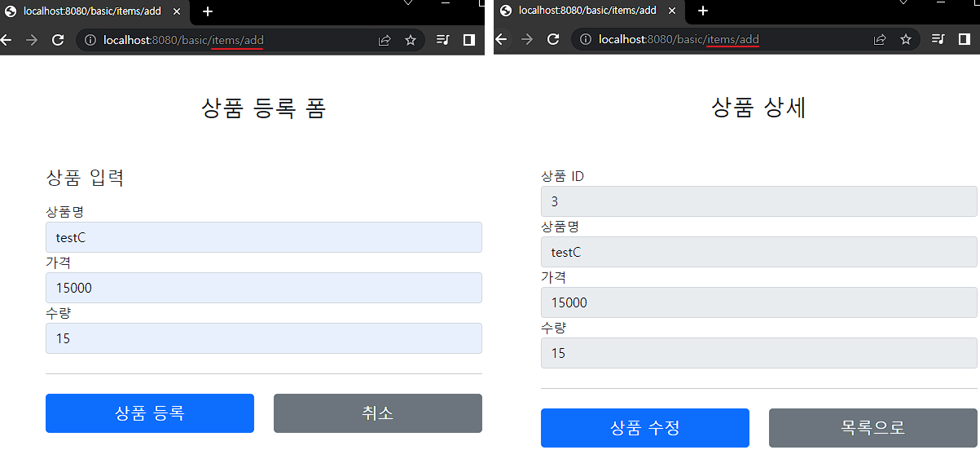The image size is (980, 450).
Task: Click the 목록으로 button
Action: (873, 428)
